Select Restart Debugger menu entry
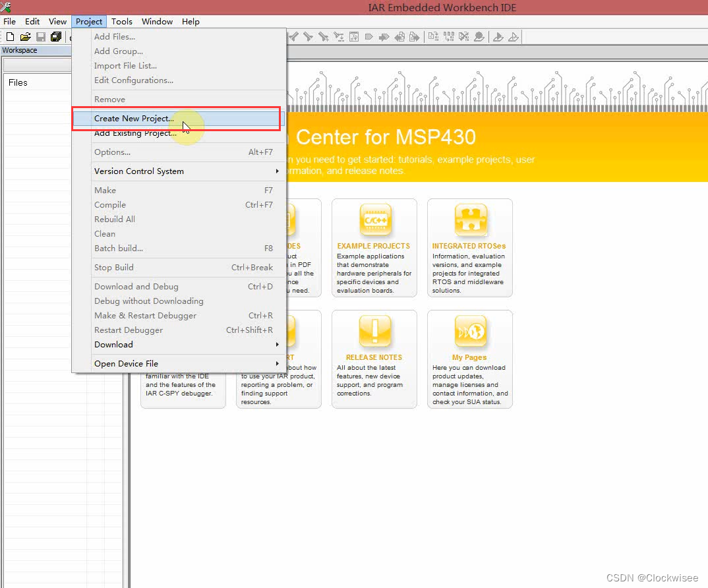This screenshot has width=708, height=588. (x=179, y=330)
